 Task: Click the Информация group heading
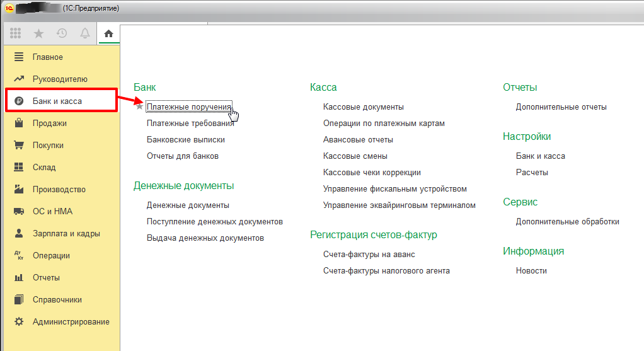click(534, 251)
